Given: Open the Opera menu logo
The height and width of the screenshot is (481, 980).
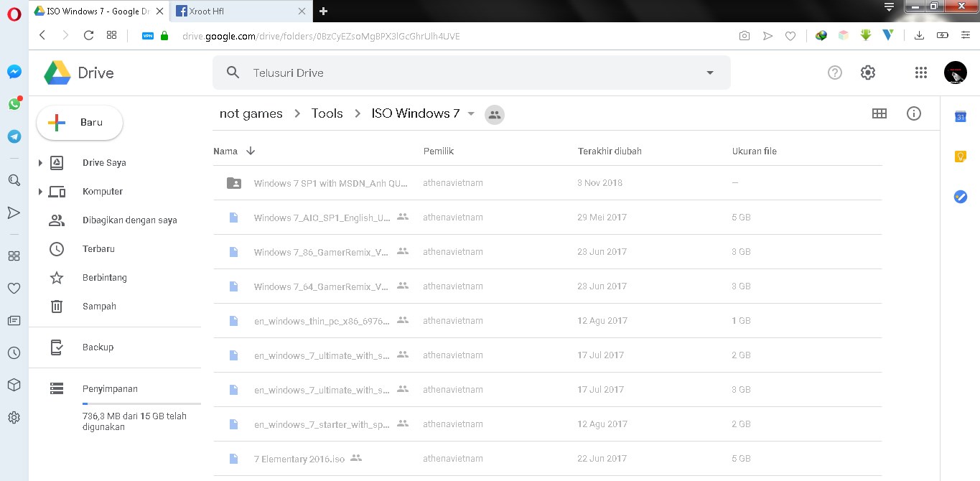Looking at the screenshot, I should pyautogui.click(x=14, y=15).
